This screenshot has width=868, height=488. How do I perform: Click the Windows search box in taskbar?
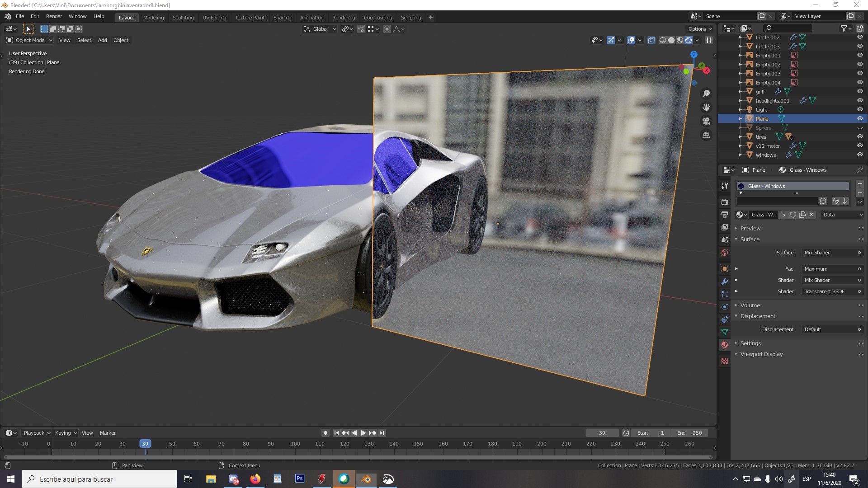99,479
